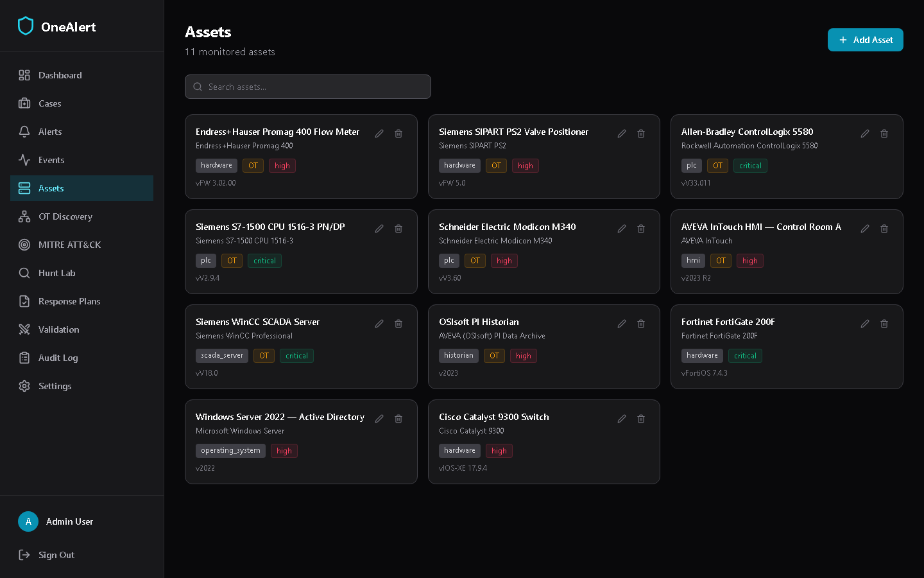Delete the Allen-Bradley ControlLogix 5580 asset
924x578 pixels.
click(x=884, y=134)
